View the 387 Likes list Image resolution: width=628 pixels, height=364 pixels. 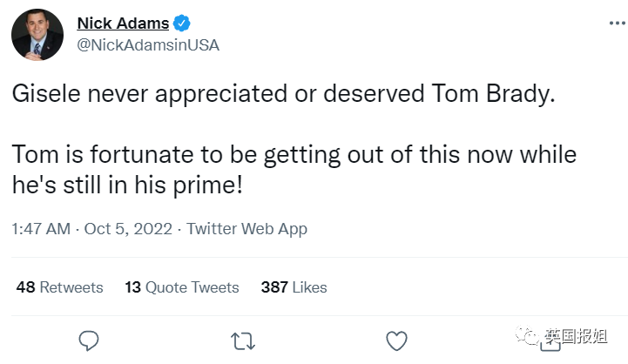point(294,287)
